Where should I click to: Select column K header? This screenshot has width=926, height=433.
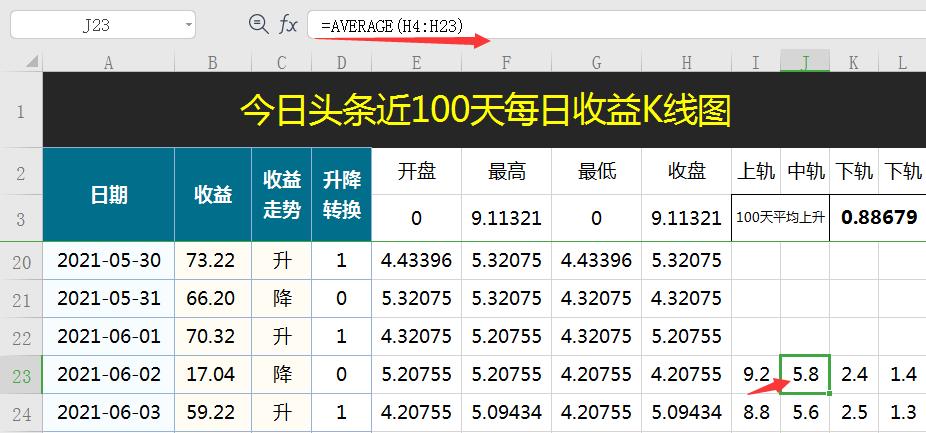[x=854, y=63]
